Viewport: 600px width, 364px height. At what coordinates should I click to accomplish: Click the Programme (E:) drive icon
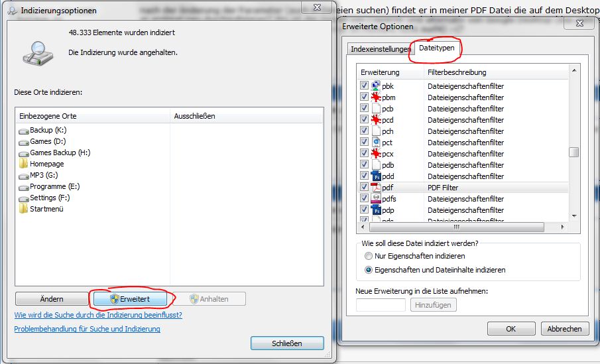click(x=24, y=187)
